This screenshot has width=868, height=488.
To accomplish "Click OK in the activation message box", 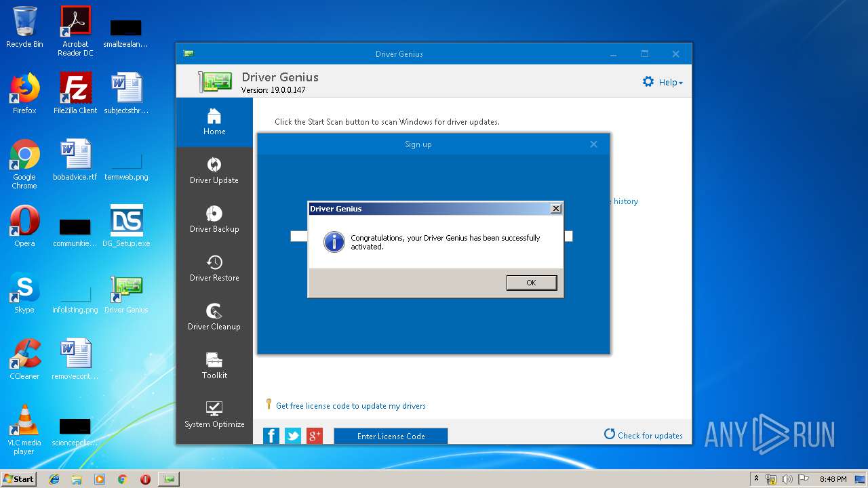I will coord(532,283).
